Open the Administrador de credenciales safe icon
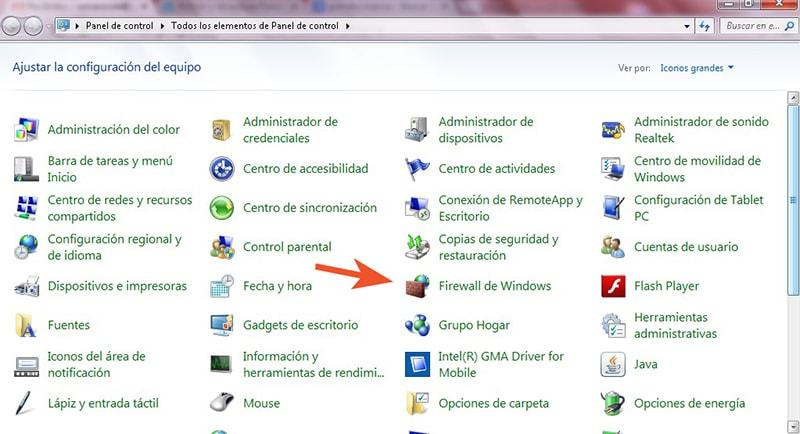The width and height of the screenshot is (800, 434). click(221, 130)
